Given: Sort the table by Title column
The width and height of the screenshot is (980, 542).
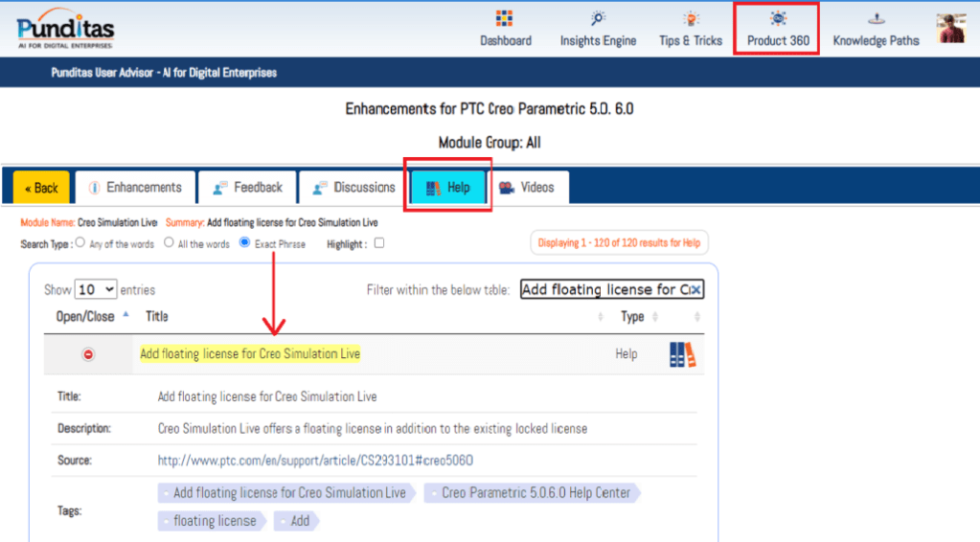Looking at the screenshot, I should (157, 317).
